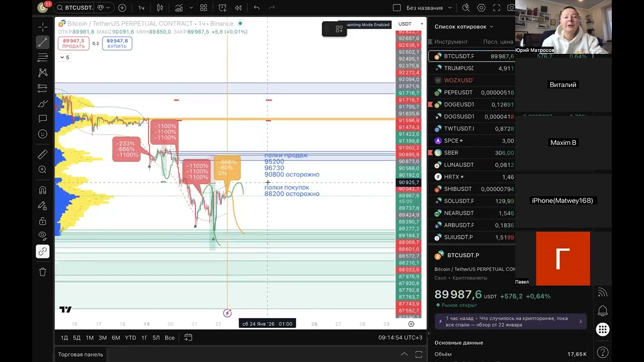Select the crosshair cursor tool

(43, 27)
